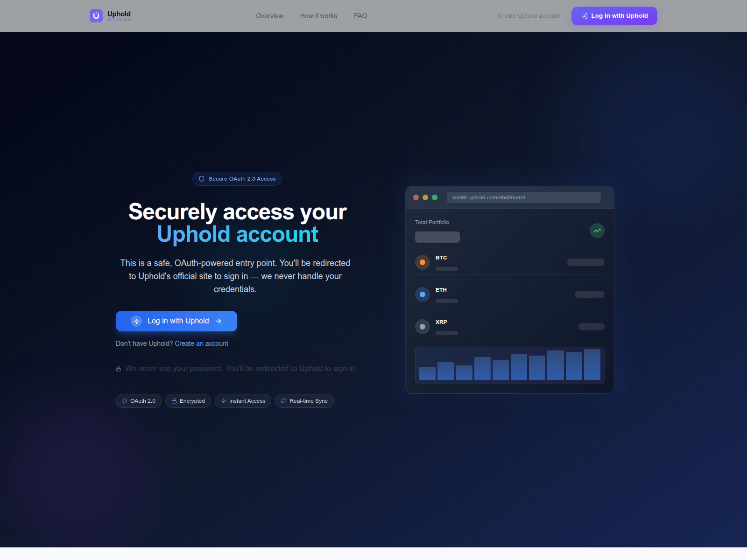This screenshot has height=560, width=747.
Task: Click the login arrow icon in header button
Action: tap(584, 16)
